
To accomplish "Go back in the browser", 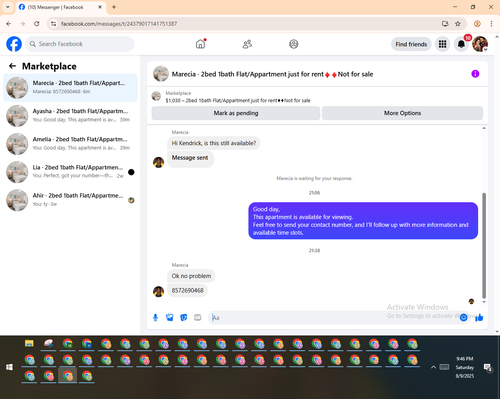I will coord(9,24).
